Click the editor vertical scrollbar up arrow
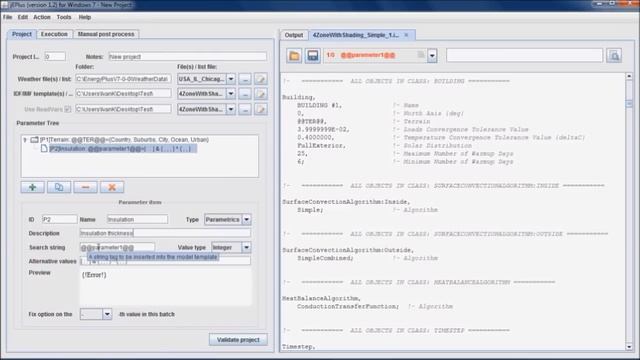This screenshot has height=360, width=640. 629,76
